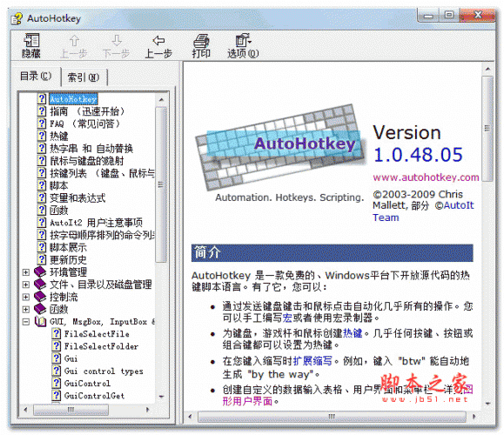Screen dimensions: 504x435
Task: Click the version 1.0.48.05 link
Action: click(418, 155)
